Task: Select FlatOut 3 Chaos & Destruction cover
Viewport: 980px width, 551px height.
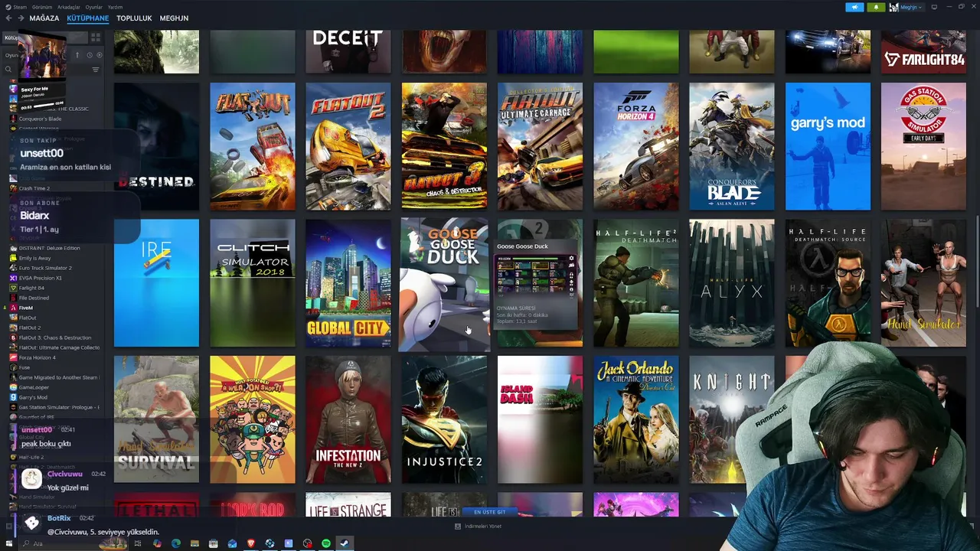Action: click(444, 146)
